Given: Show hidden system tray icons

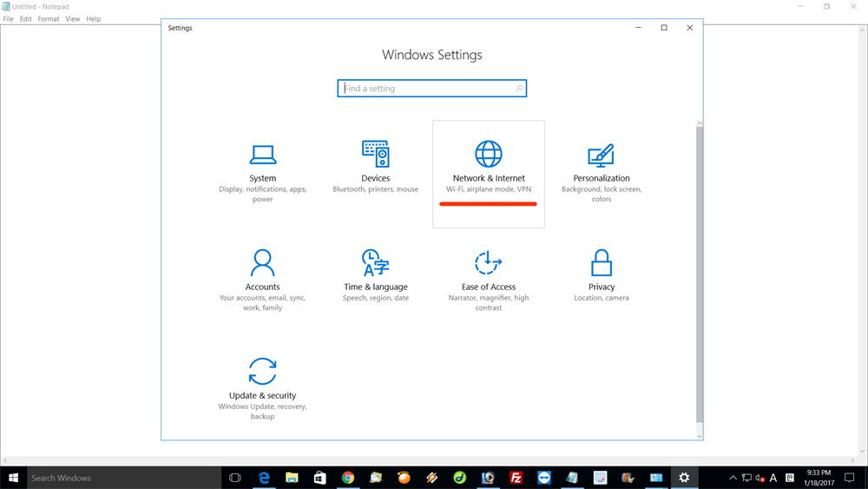Looking at the screenshot, I should 733,478.
